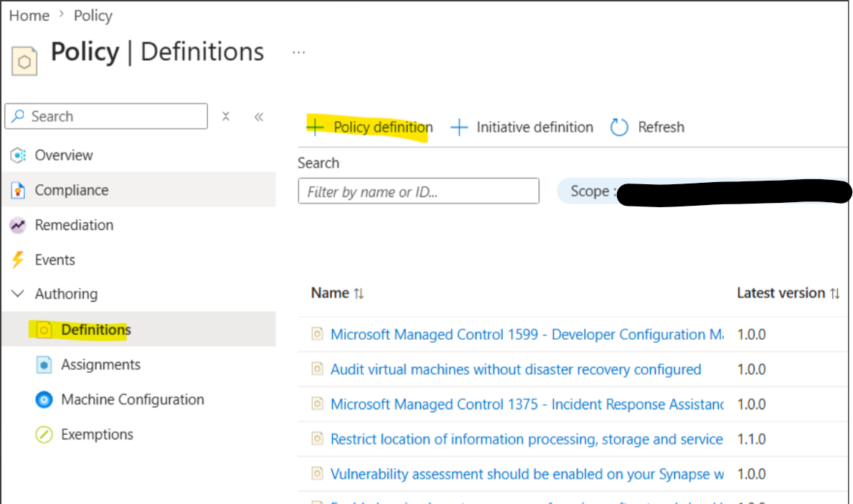Open the Scope filter pill
This screenshot has width=853, height=504.
click(704, 191)
